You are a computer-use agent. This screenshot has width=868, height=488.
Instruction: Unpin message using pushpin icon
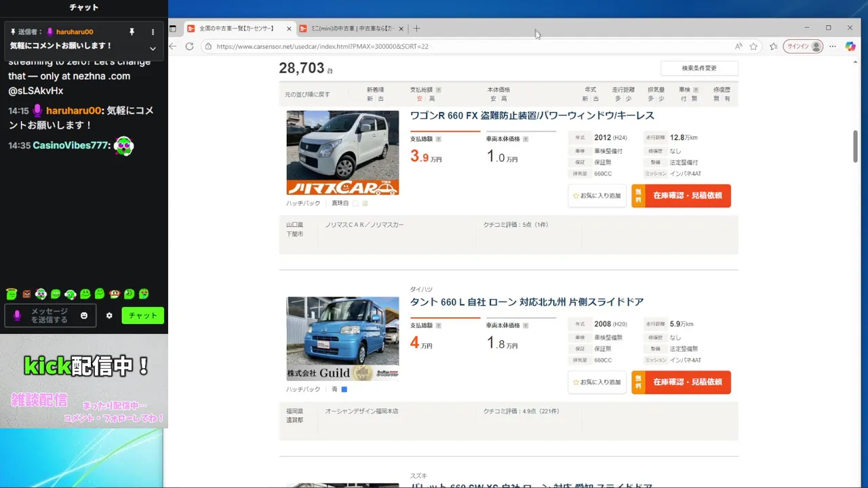tap(132, 32)
